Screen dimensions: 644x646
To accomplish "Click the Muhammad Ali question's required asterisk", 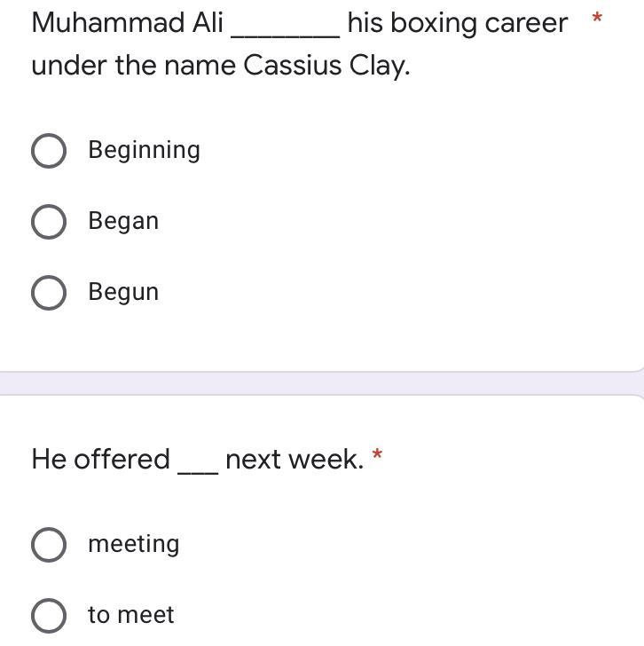I will [x=597, y=19].
